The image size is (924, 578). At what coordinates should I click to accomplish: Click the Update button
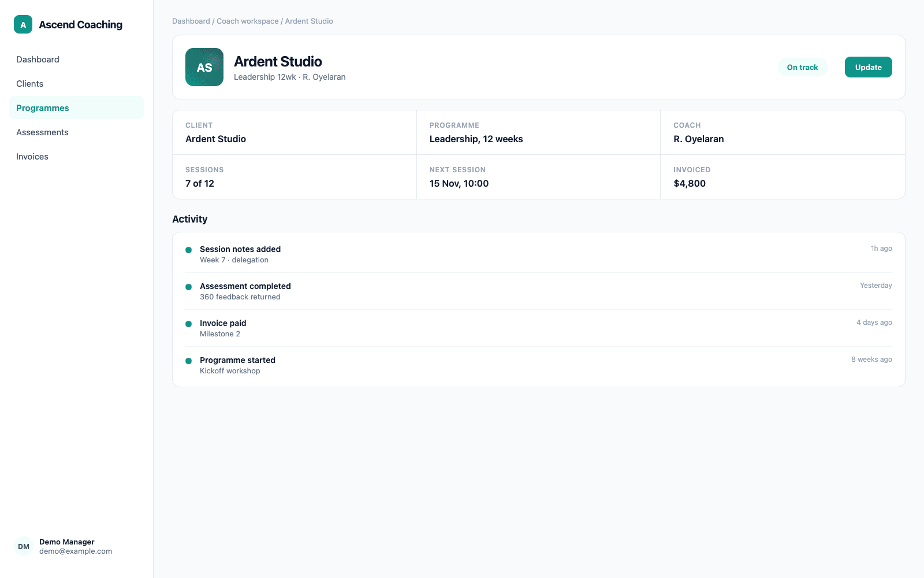869,67
